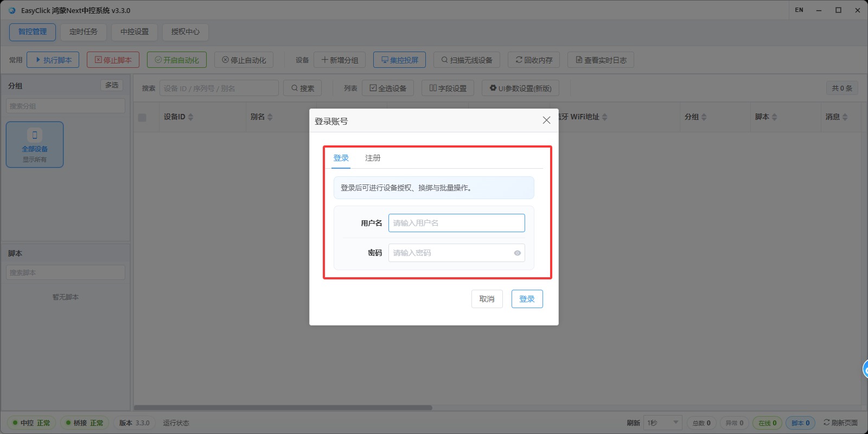Open 集控投屏 screen casting
The height and width of the screenshot is (434, 868).
(x=399, y=60)
